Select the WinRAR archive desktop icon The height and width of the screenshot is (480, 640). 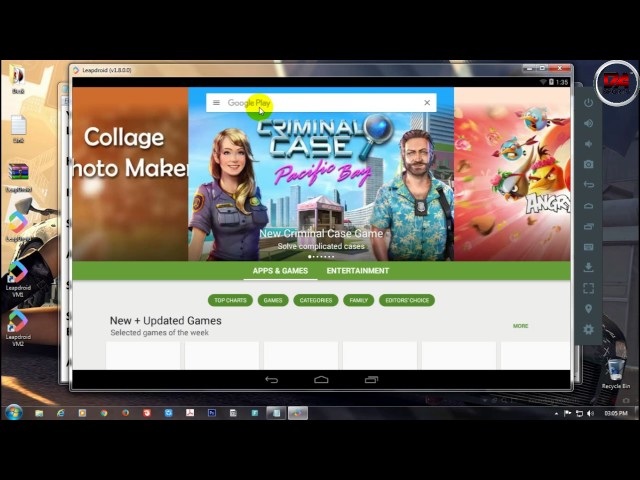(x=18, y=178)
